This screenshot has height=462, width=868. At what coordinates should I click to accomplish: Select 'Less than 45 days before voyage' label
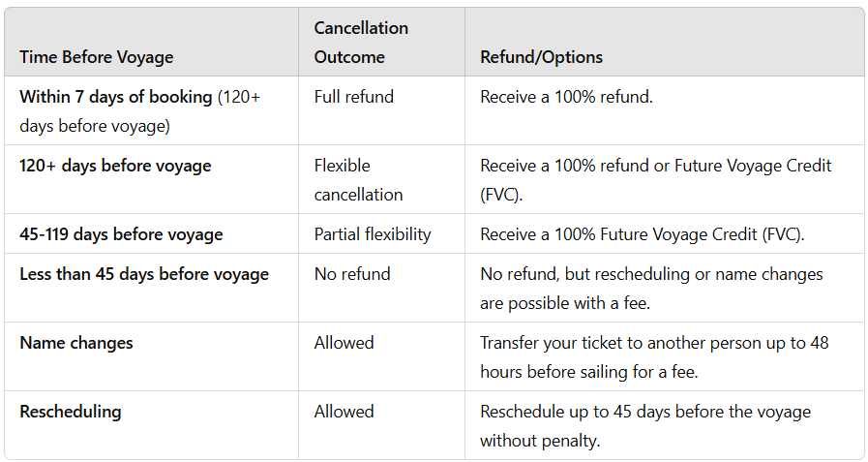[144, 274]
